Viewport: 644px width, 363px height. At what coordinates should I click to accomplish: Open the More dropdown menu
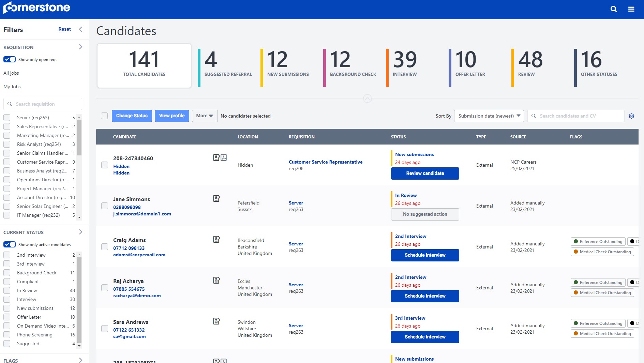[205, 116]
